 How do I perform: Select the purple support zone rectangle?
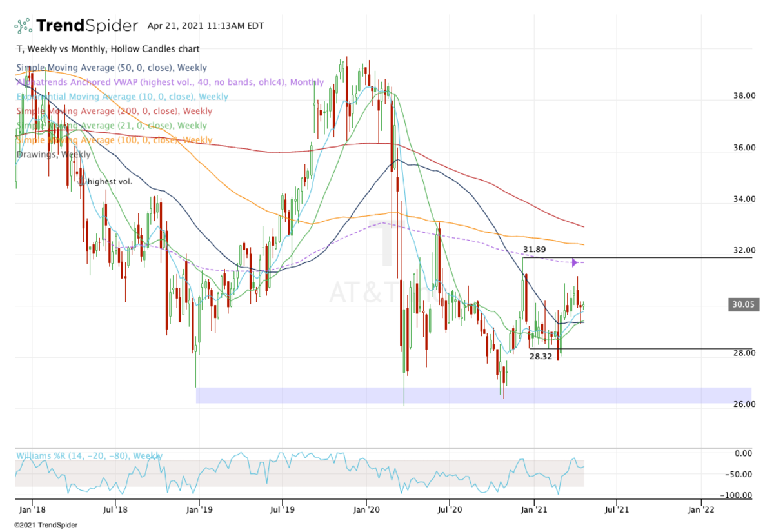(x=473, y=395)
